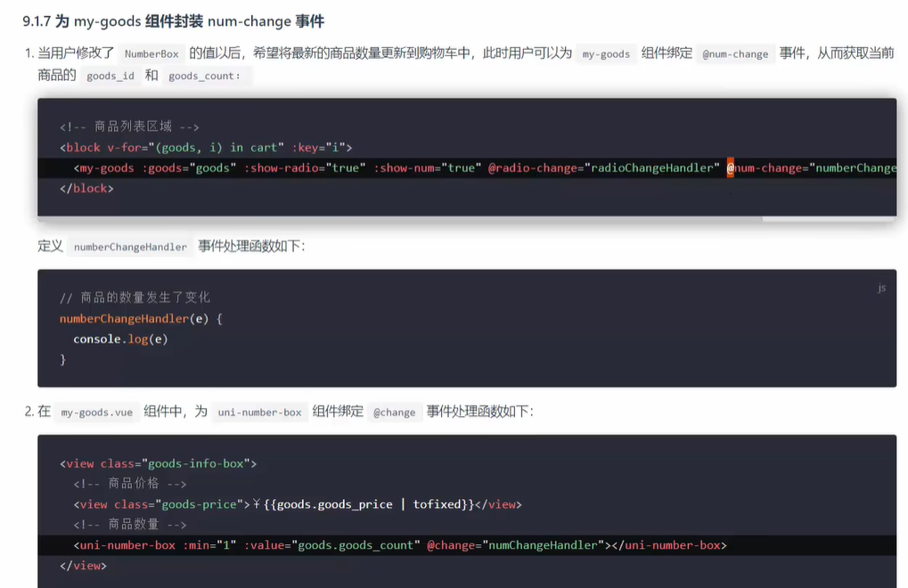908x588 pixels.
Task: Click the closing '</block>' tag
Action: click(x=86, y=188)
